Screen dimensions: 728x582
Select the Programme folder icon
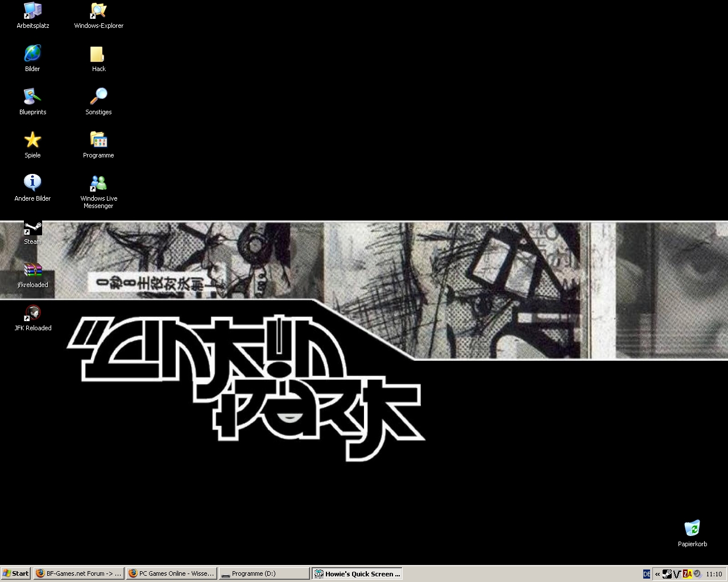pyautogui.click(x=98, y=145)
